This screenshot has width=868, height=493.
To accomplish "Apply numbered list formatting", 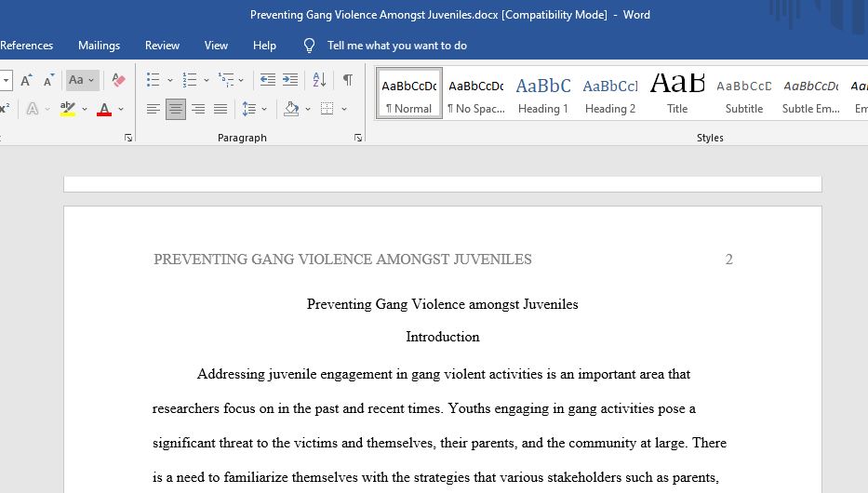I will click(190, 80).
